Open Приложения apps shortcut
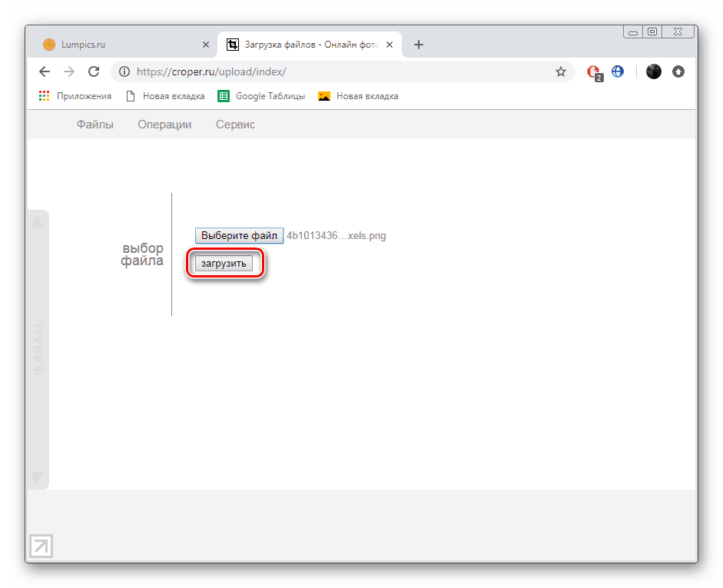The height and width of the screenshot is (588, 723). pos(75,96)
